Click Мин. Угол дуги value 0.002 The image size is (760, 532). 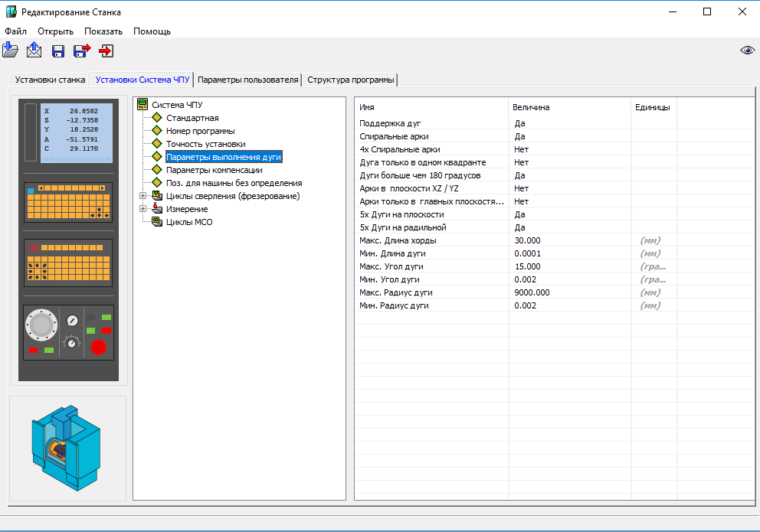[526, 279]
